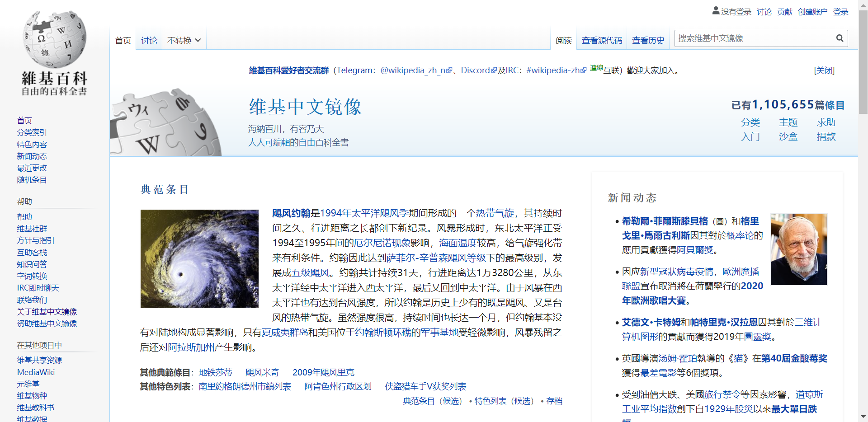868x422 pixels.
Task: Open the 飓风米奇 link
Action: pyautogui.click(x=262, y=372)
